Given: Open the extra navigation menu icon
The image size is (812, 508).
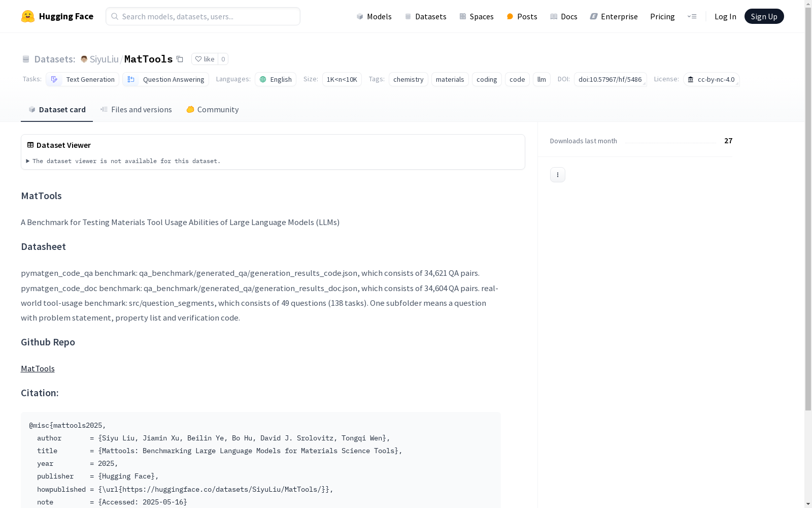Looking at the screenshot, I should click(692, 16).
